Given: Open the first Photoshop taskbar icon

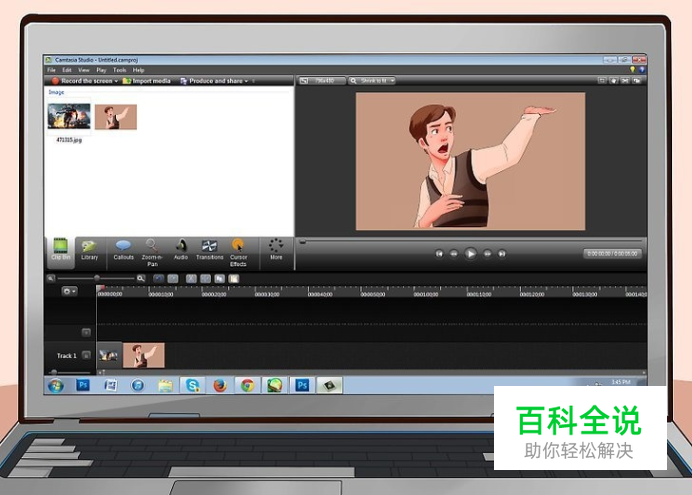Looking at the screenshot, I should pyautogui.click(x=83, y=386).
